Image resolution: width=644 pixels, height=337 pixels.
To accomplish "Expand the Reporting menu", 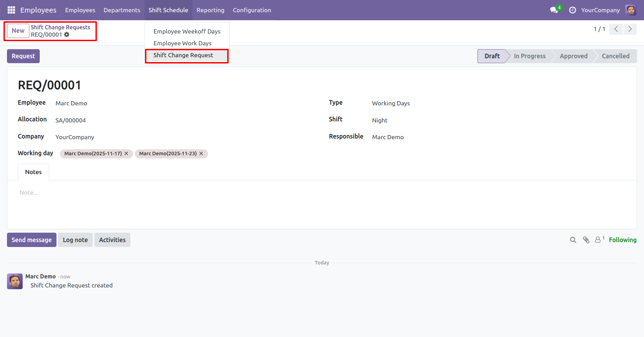I will click(210, 10).
